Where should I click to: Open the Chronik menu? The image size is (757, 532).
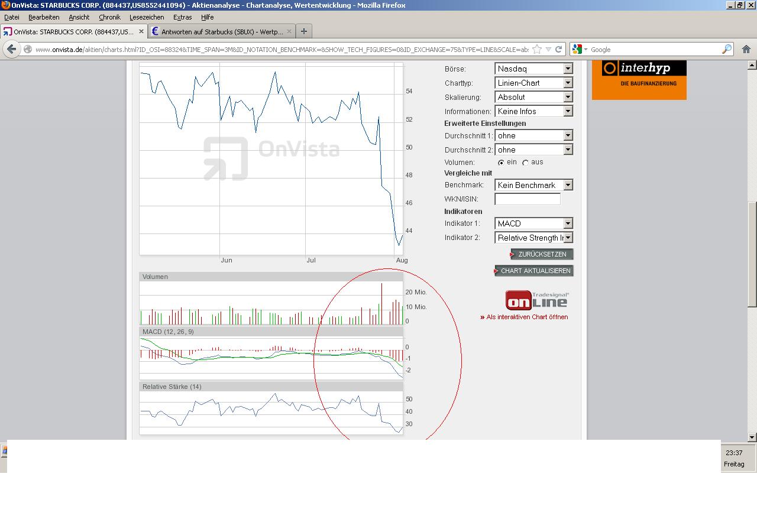(109, 17)
